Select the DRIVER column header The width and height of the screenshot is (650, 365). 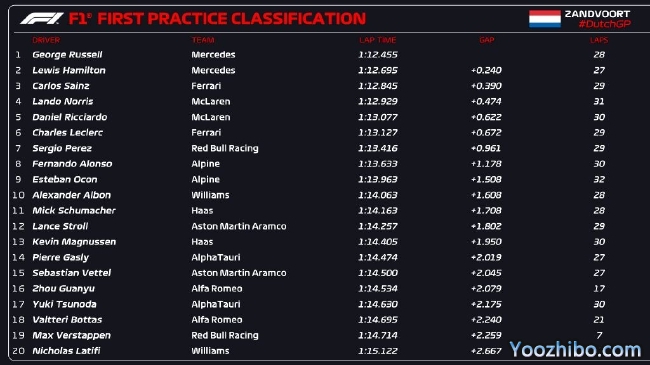(x=46, y=40)
